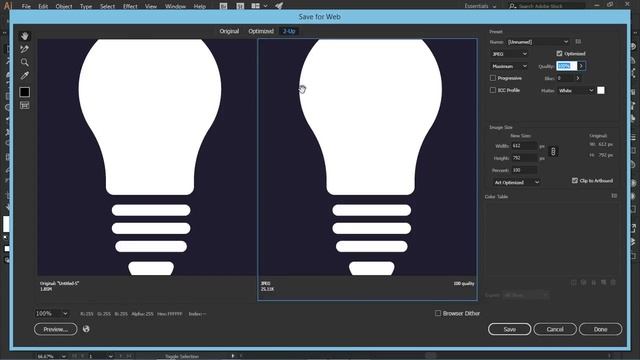Click the black eyedropper color swatch
The image size is (640, 360).
coord(24,92)
